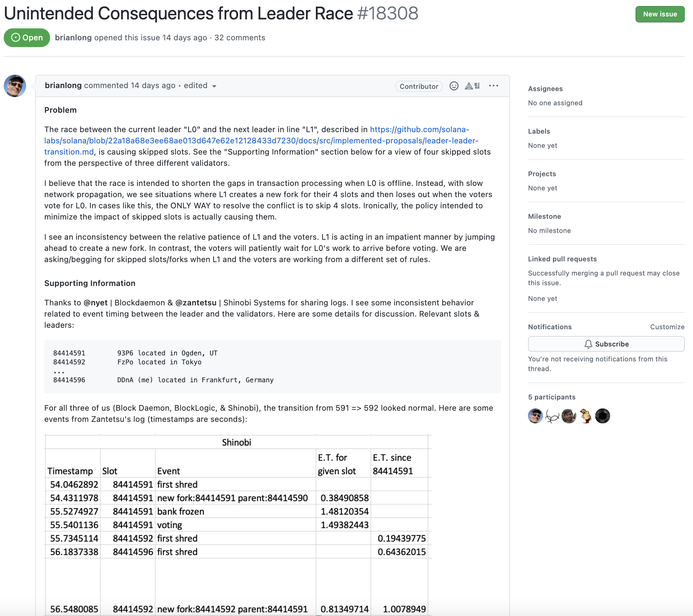693x616 pixels.
Task: Open the leader-leader-transition.md GitHub link
Action: tap(261, 141)
